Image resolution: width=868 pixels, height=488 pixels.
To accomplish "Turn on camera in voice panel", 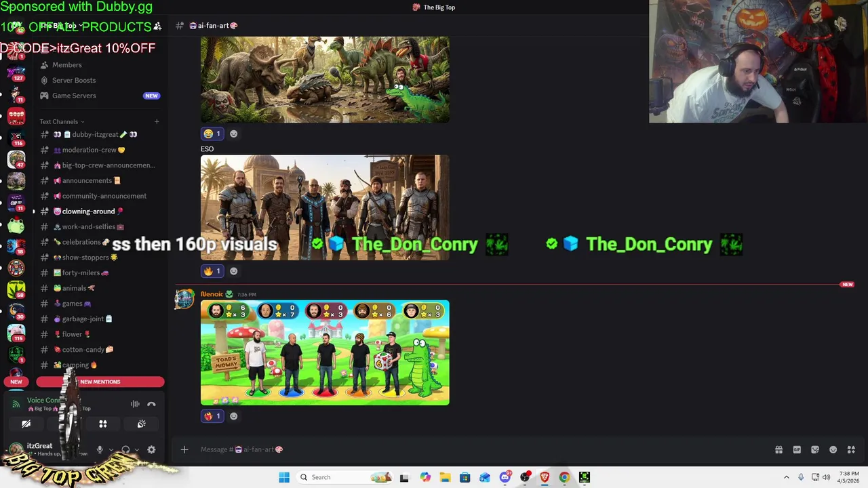I will pyautogui.click(x=26, y=424).
